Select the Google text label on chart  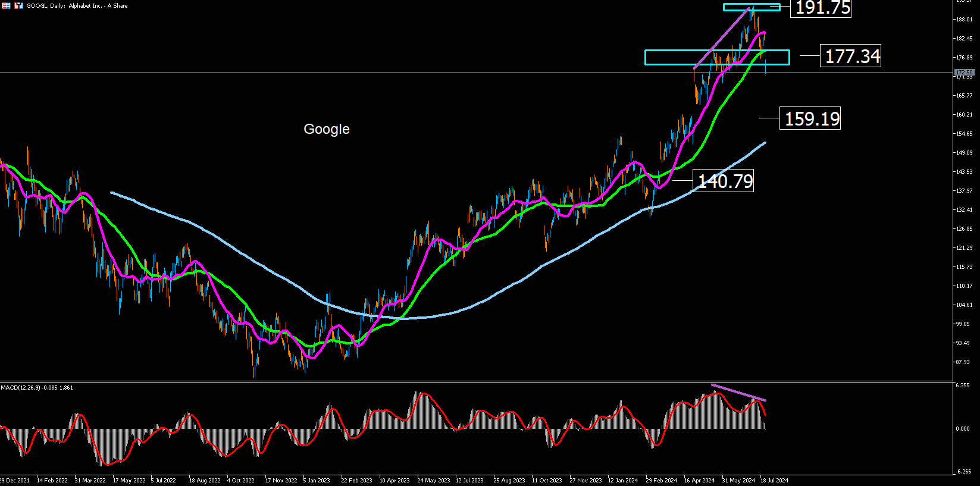pyautogui.click(x=327, y=129)
